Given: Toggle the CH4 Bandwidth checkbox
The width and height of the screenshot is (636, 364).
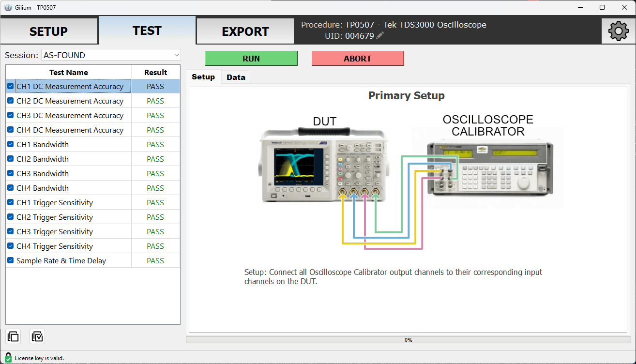Looking at the screenshot, I should tap(11, 188).
